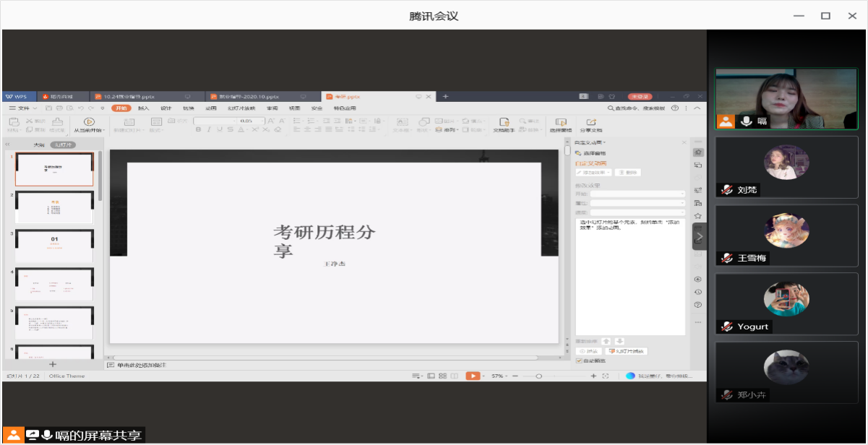Click the 文档助手 icon in the ribbon

click(x=504, y=122)
